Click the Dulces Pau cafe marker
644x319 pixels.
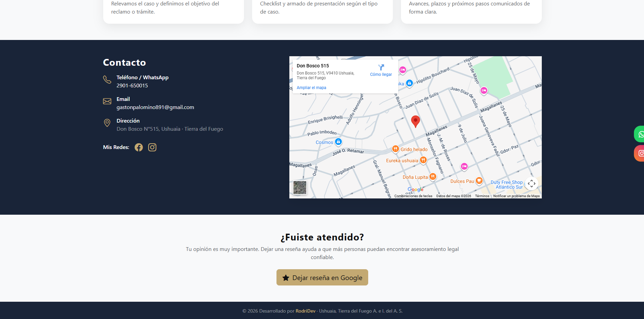point(479,181)
